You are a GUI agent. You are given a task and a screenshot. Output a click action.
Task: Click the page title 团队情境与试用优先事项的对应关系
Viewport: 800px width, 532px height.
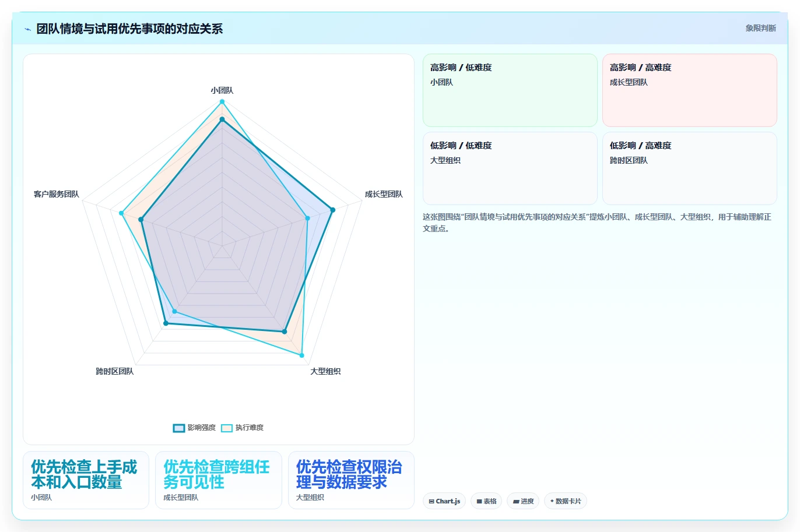coord(129,29)
